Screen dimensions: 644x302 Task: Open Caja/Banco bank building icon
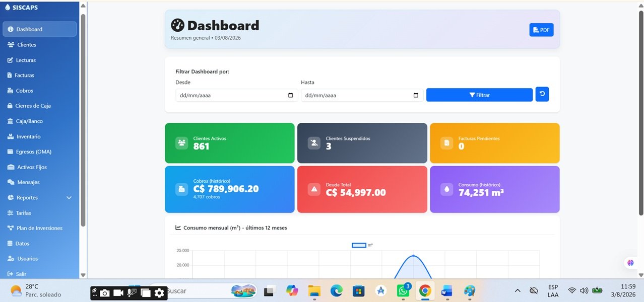[11, 121]
